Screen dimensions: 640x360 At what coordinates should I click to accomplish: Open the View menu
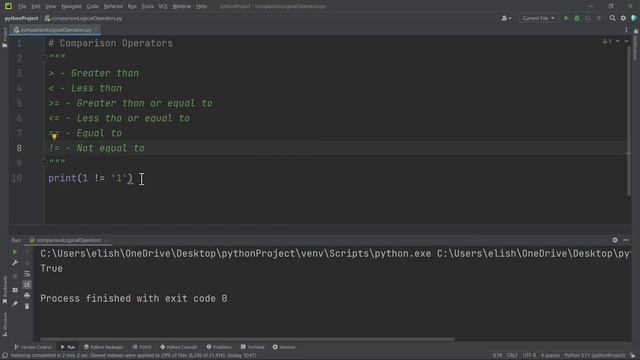pos(50,7)
